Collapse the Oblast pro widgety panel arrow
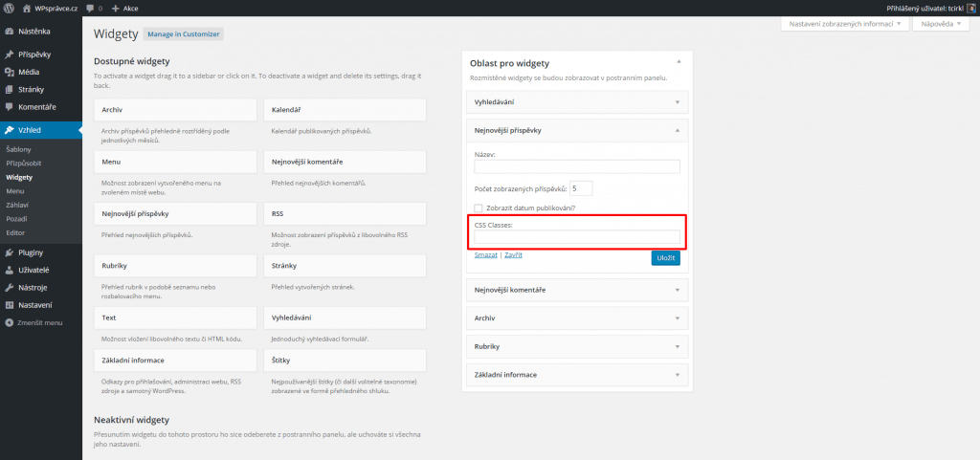Viewport: 980px width, 460px height. click(679, 62)
